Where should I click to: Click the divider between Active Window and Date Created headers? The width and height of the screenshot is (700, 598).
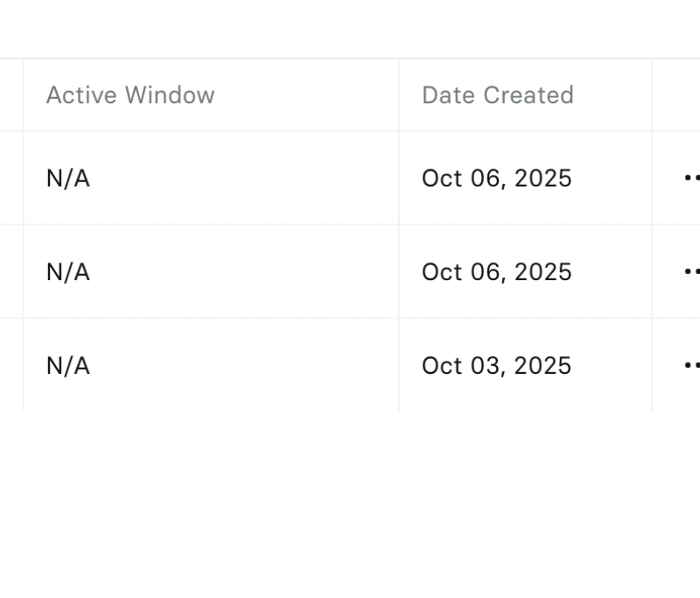click(x=399, y=95)
